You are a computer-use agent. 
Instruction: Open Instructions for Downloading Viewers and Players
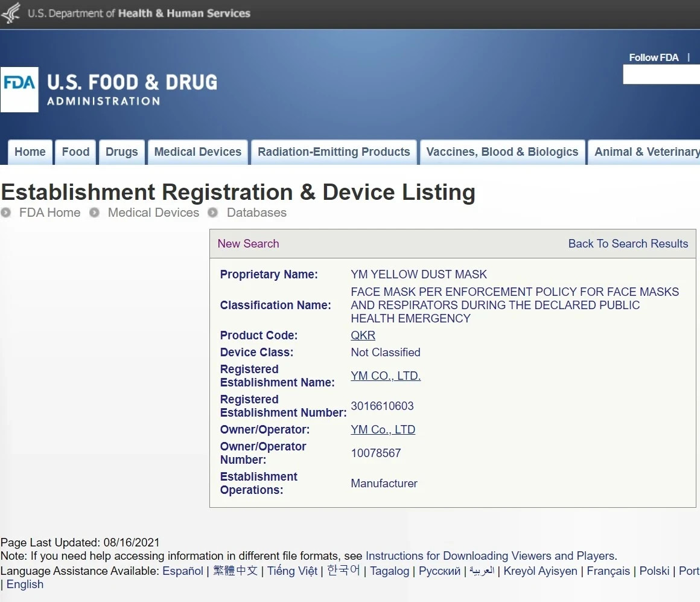coord(491,556)
